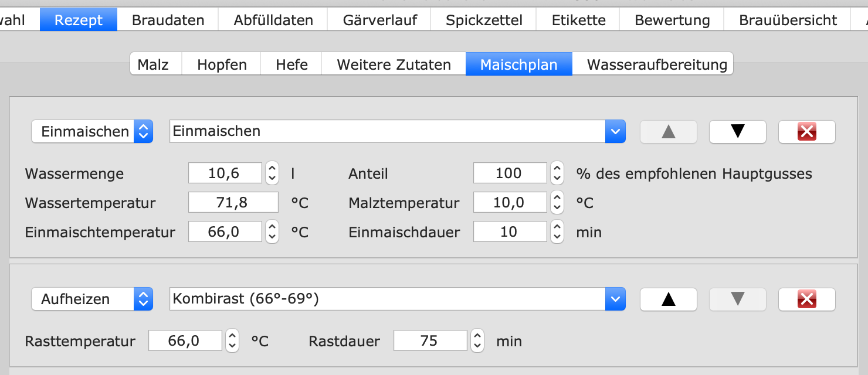Open the Einmaischen step type dropdown
Viewport: 868px width, 375px height.
tap(92, 132)
